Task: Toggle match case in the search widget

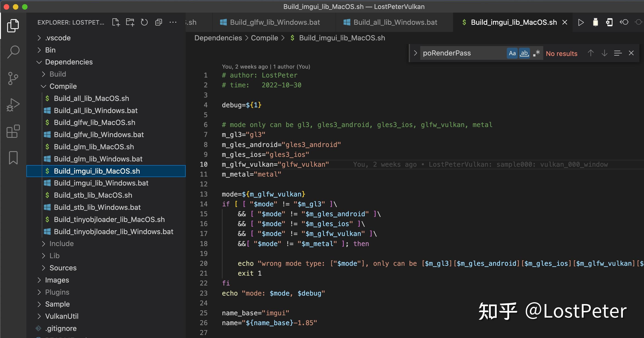Action: pyautogui.click(x=512, y=53)
